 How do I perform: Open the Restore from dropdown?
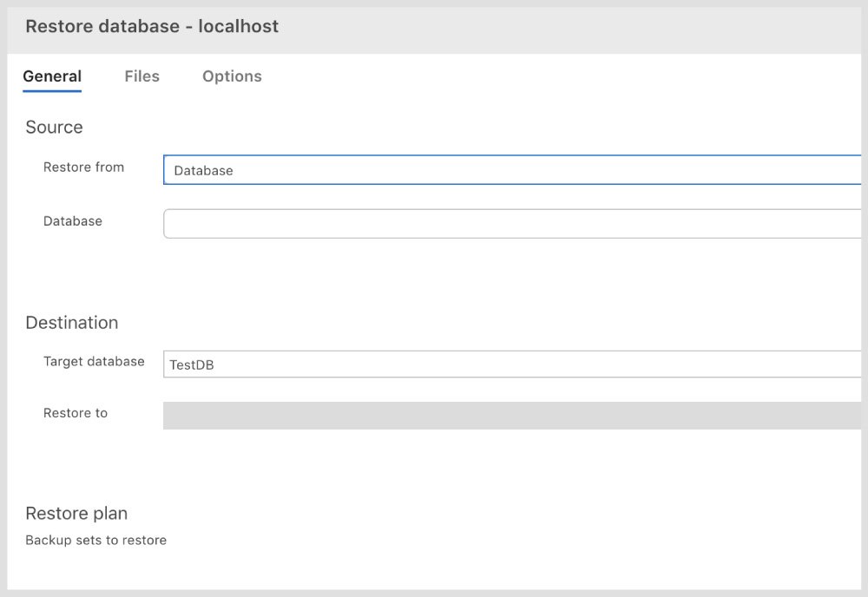pos(512,170)
